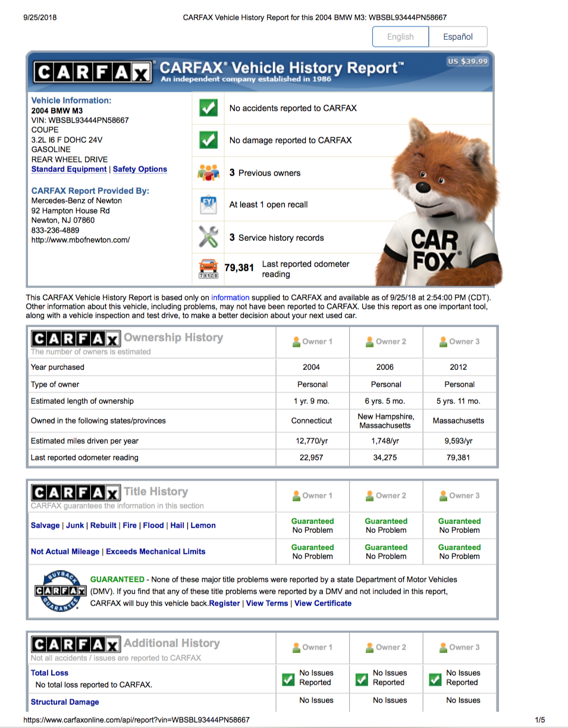
Task: Click the open recall FYI envelope icon
Action: (207, 205)
